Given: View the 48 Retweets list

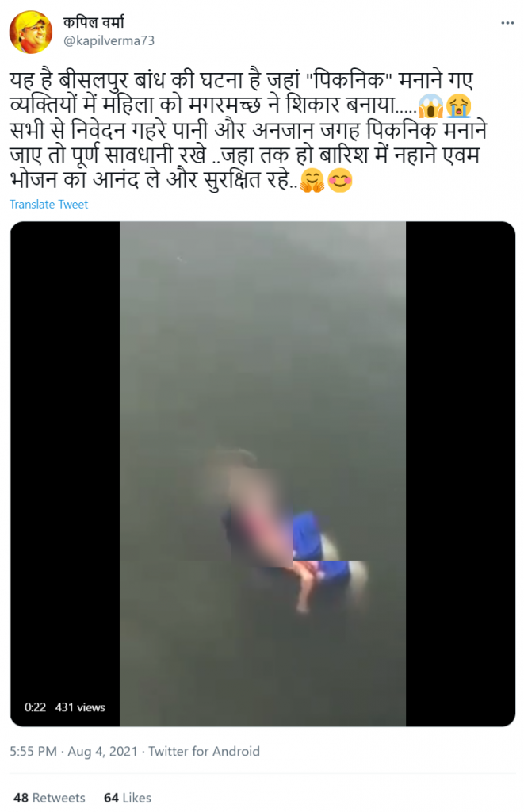Looking at the screenshot, I should point(49,798).
